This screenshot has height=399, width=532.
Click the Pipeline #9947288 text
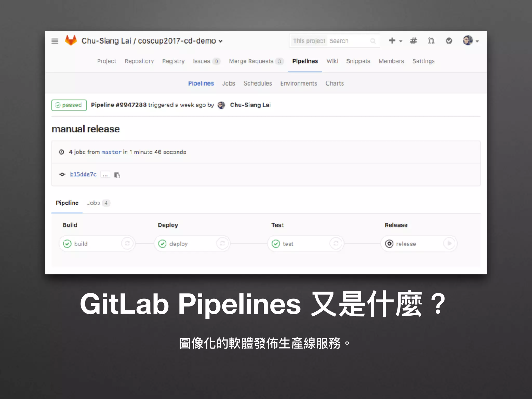click(x=119, y=105)
